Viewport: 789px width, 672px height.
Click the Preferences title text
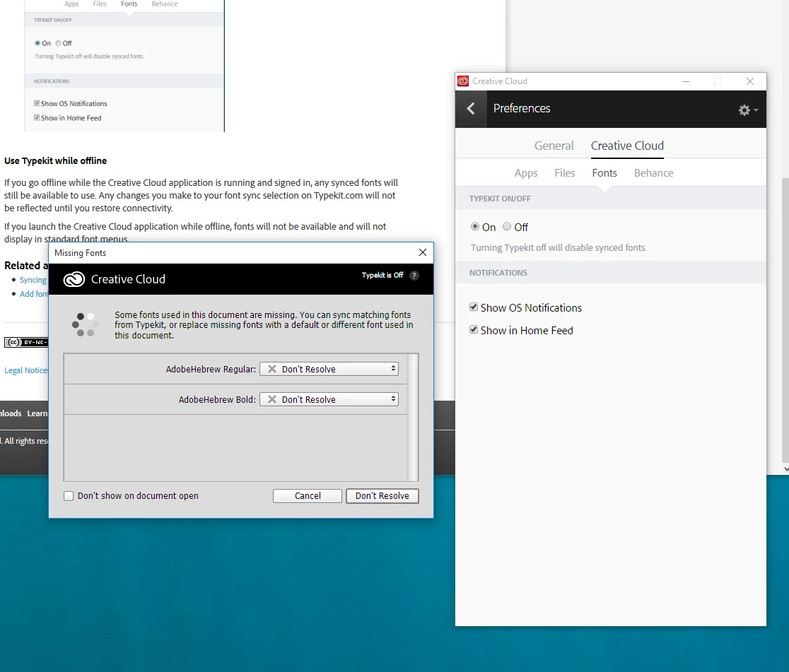[x=522, y=108]
